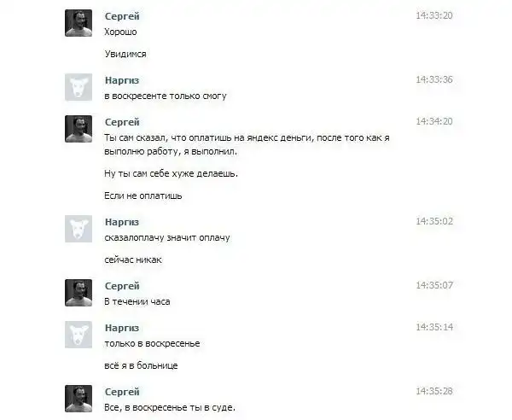Open the Сергей name link above 'Все, в воскресенье'
This screenshot has width=512, height=420.
tap(122, 392)
